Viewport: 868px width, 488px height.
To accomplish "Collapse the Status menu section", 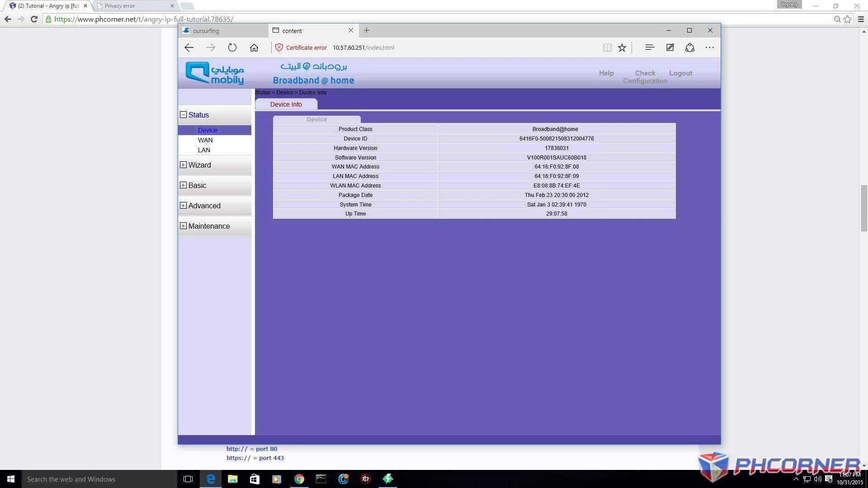I will tap(183, 115).
